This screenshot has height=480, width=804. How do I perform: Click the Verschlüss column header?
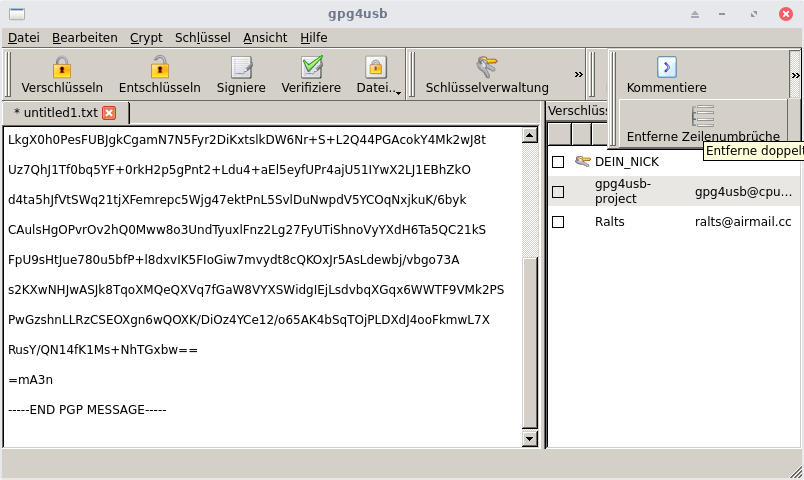(x=577, y=111)
